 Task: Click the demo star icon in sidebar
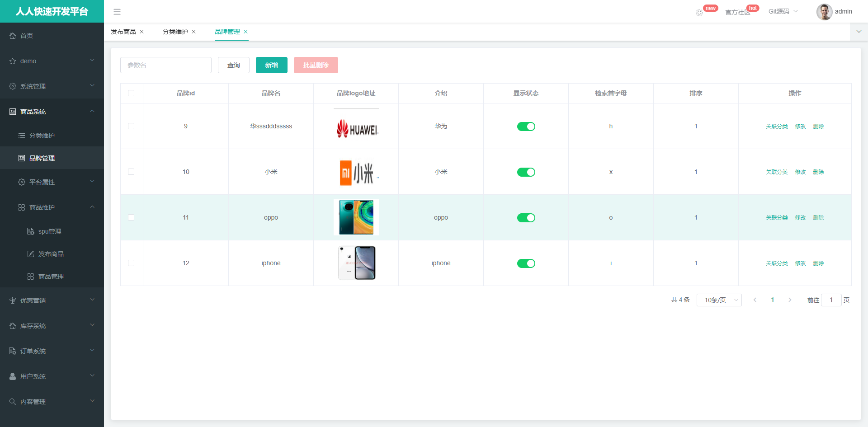(13, 61)
